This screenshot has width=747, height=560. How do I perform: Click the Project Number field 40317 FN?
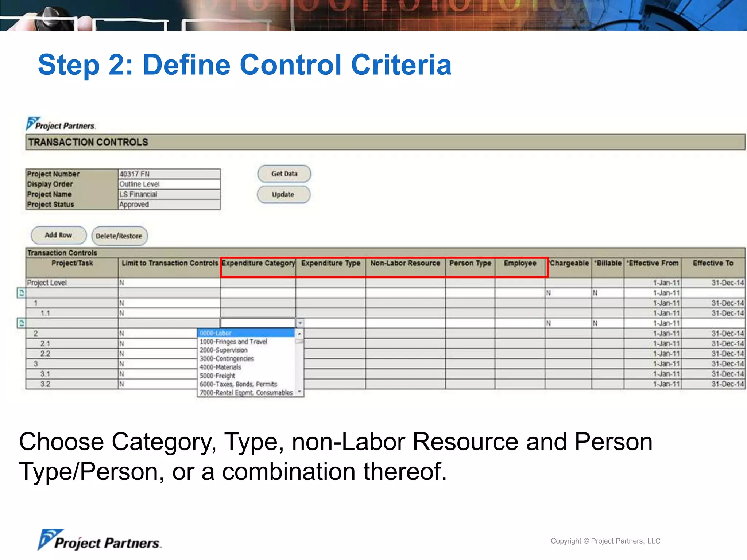tap(169, 174)
